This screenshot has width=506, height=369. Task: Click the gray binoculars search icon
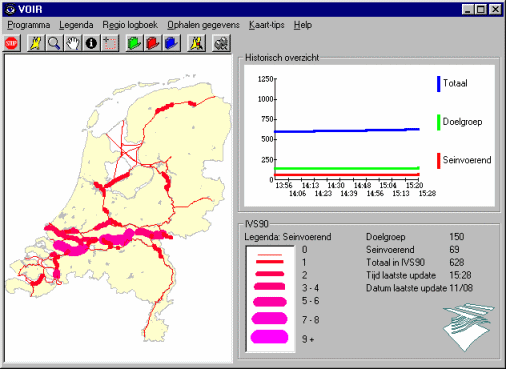click(221, 43)
